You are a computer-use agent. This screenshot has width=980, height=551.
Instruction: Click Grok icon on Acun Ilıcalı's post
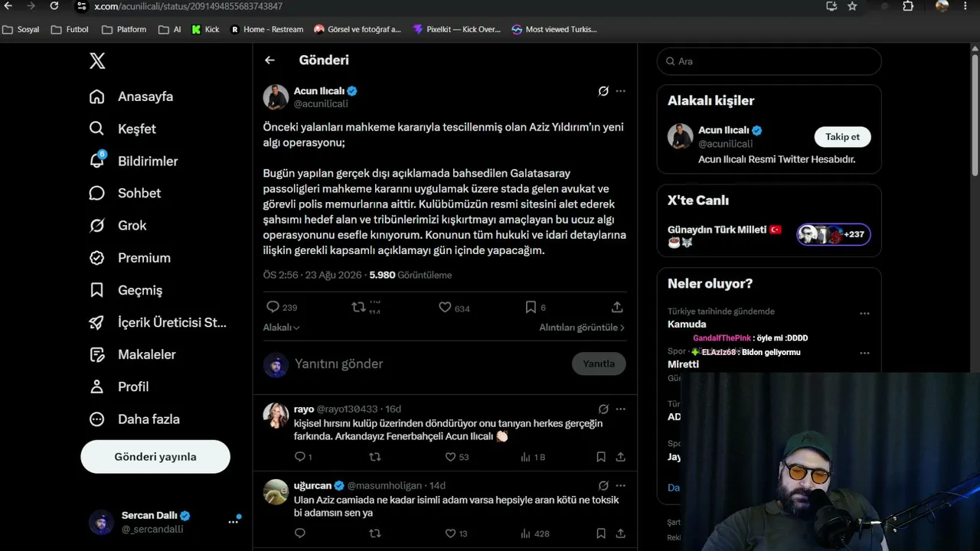click(x=603, y=91)
